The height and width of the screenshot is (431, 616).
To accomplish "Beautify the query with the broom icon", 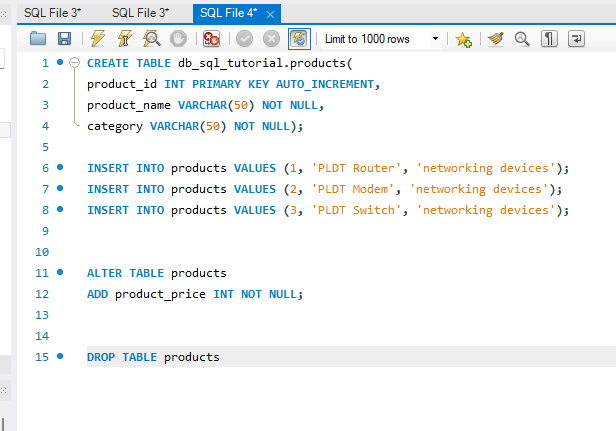I will [496, 39].
